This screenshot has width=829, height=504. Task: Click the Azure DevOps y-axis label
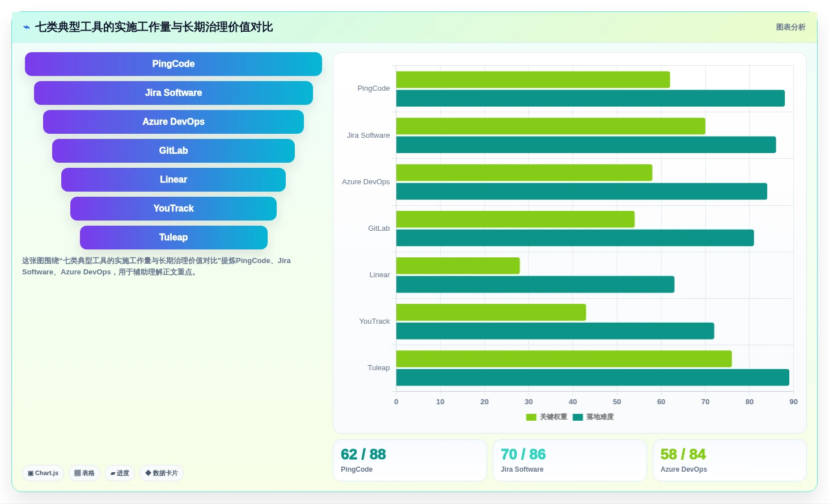click(x=366, y=182)
